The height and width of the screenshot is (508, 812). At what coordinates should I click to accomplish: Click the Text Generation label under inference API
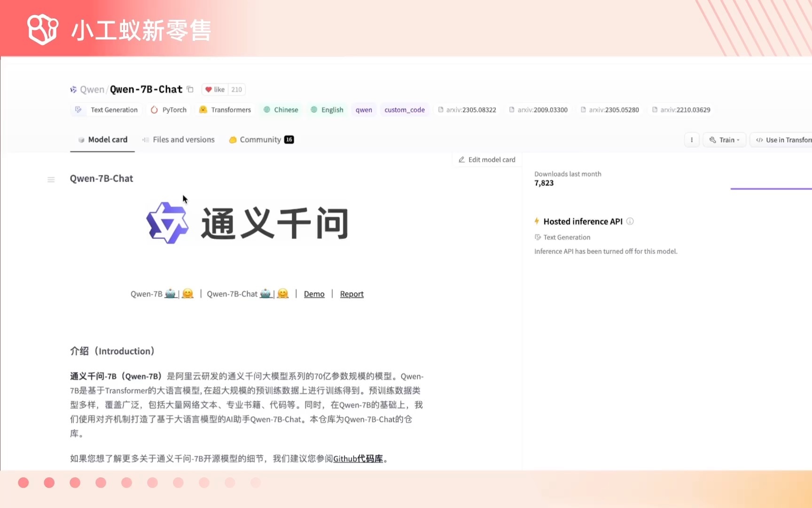[567, 237]
